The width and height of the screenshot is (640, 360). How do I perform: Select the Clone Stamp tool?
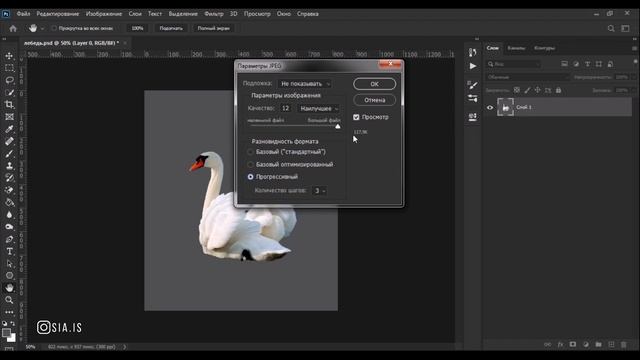(9, 166)
